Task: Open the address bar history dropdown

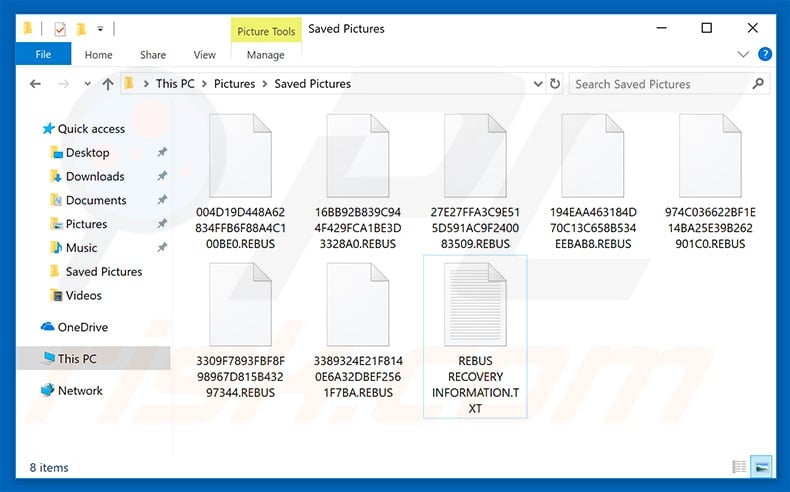Action: (538, 84)
